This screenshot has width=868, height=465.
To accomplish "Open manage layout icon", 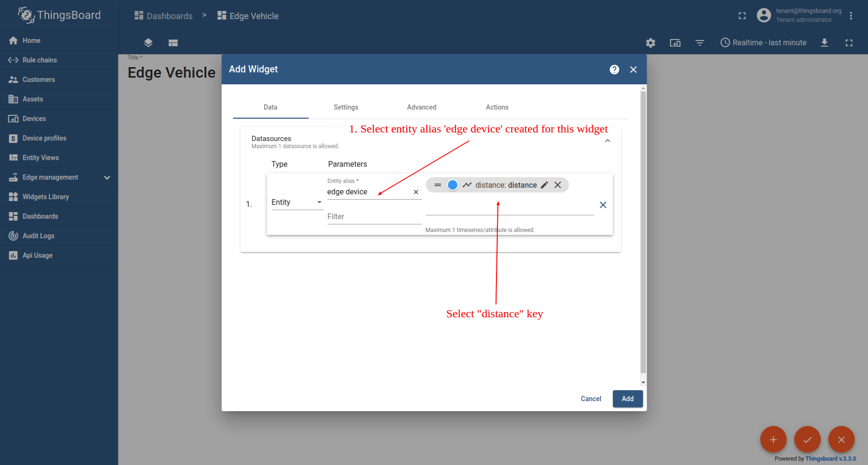I will coord(173,43).
